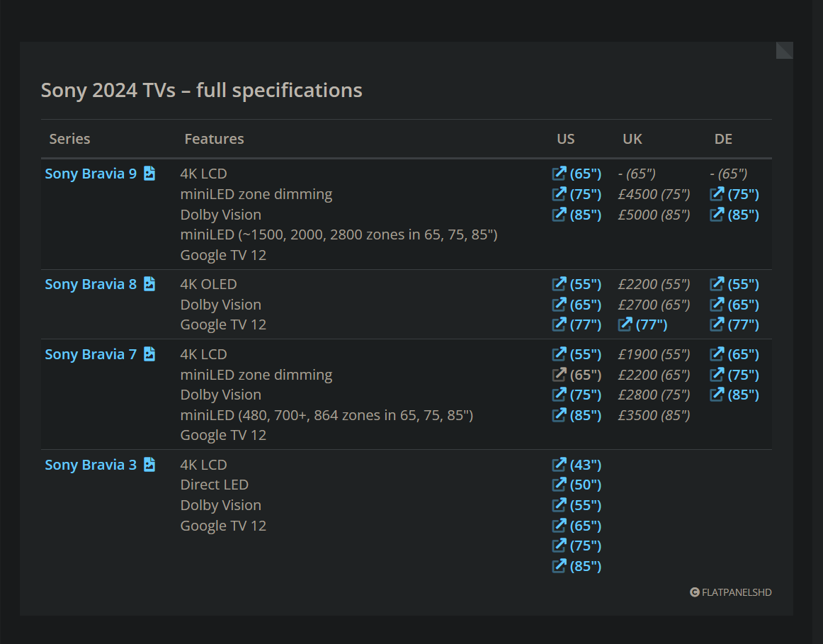Open Bravia 7 DE (75") store link

pyautogui.click(x=743, y=375)
